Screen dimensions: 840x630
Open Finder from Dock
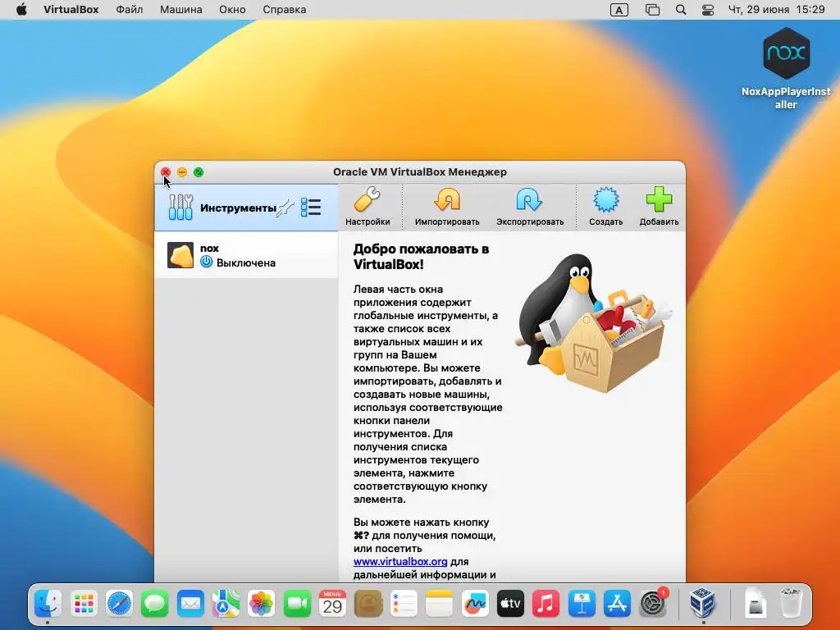pos(48,605)
